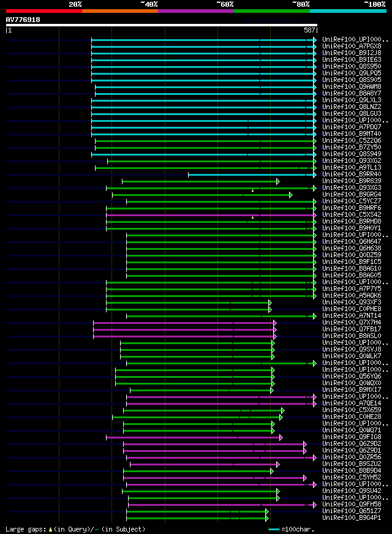Select hit label UniRef100_B7ZY50
This screenshot has width=392, height=534.
pyautogui.click(x=352, y=147)
